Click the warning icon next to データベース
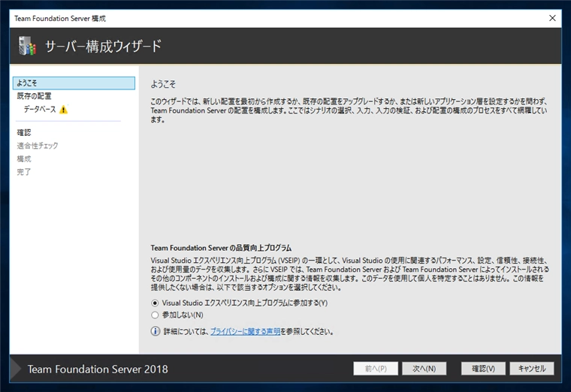 click(63, 109)
